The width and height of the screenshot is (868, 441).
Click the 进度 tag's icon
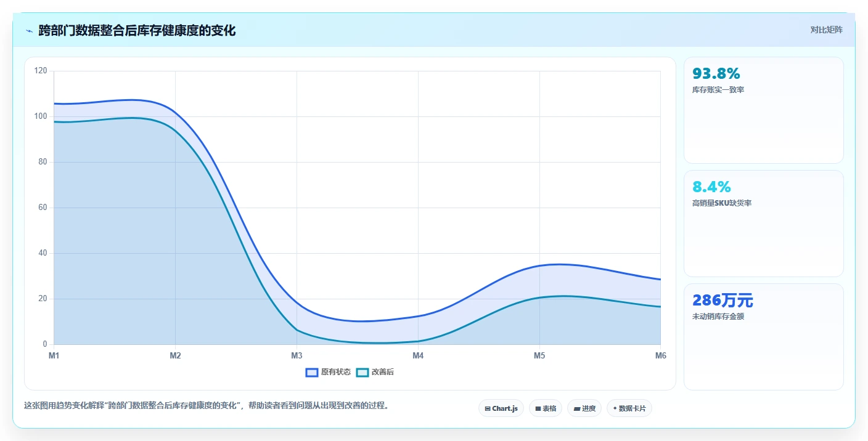click(576, 408)
